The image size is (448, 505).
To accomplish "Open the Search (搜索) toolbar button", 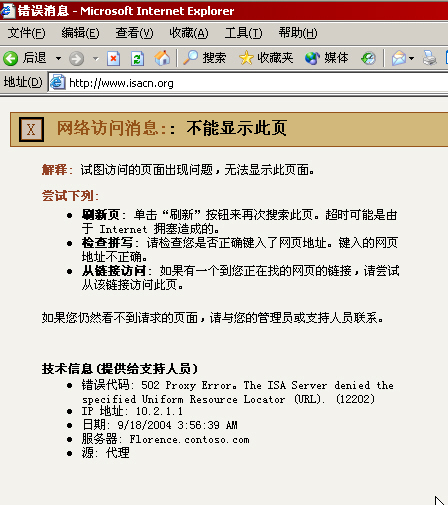I will [x=205, y=58].
